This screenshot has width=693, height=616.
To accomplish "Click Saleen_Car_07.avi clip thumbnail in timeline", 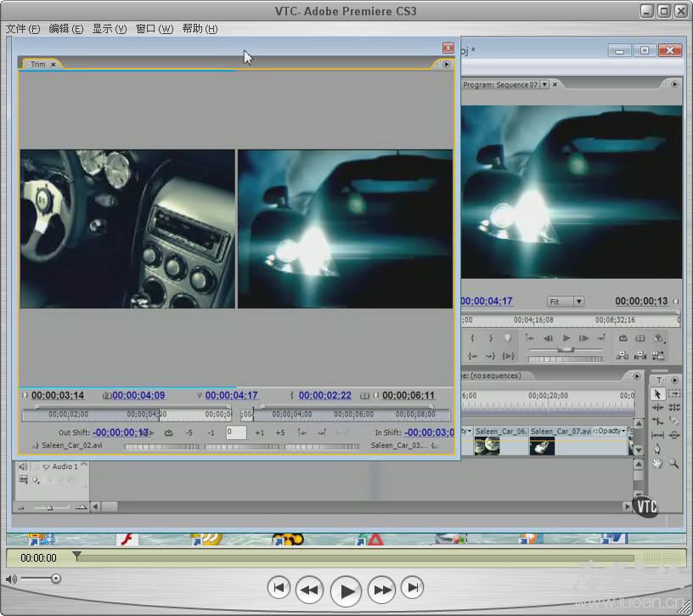I will tap(542, 446).
